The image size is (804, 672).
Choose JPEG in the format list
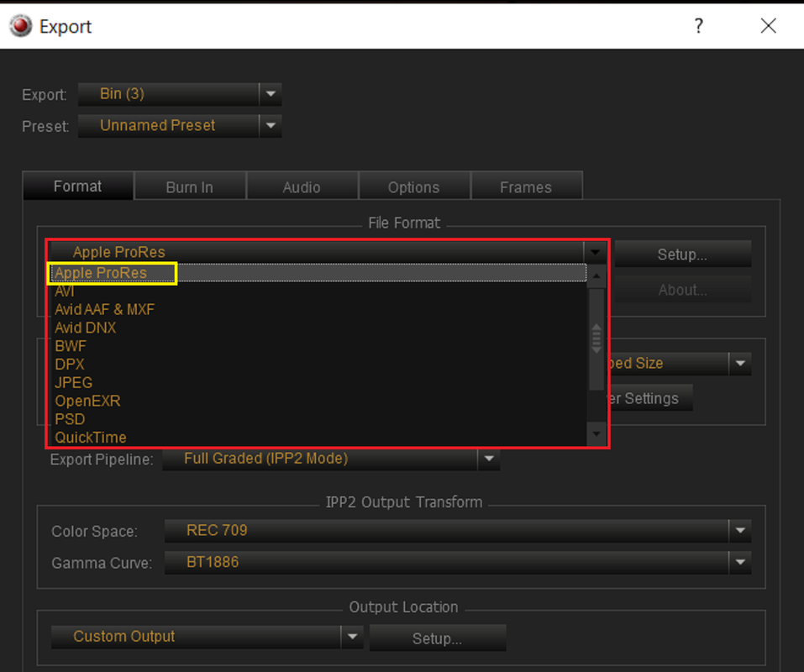pyautogui.click(x=318, y=382)
